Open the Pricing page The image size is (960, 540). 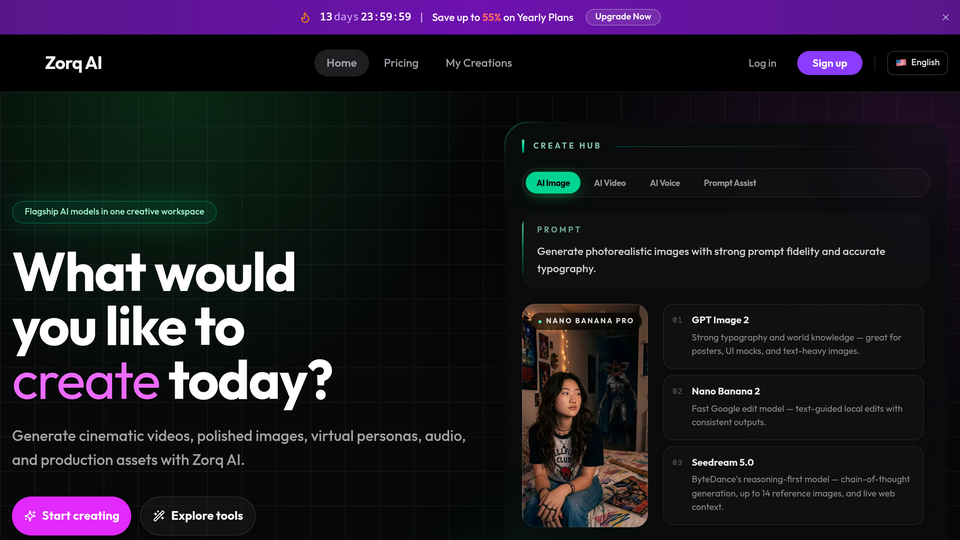pyautogui.click(x=401, y=63)
